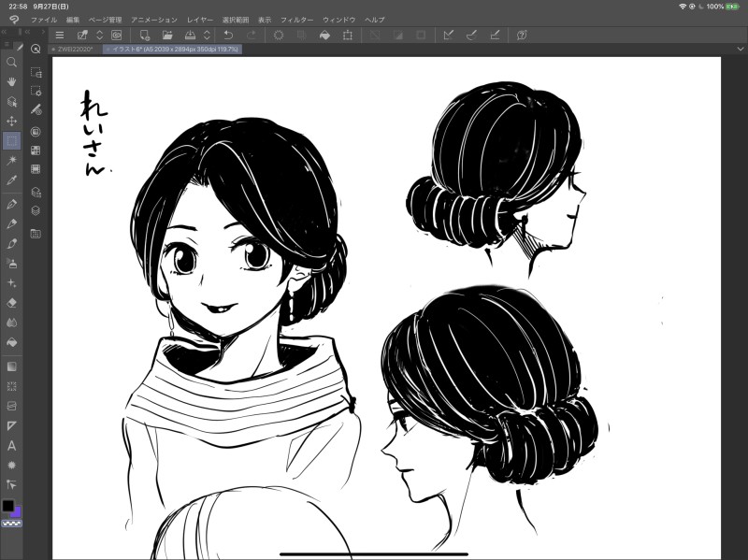The height and width of the screenshot is (560, 748).
Task: Open the 選択範囲 menu
Action: point(236,20)
